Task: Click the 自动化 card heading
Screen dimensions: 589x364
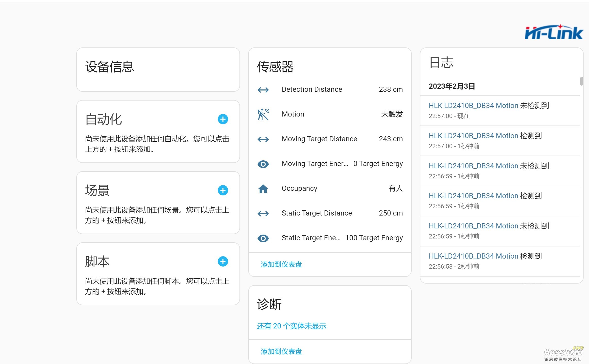Action: pos(103,119)
